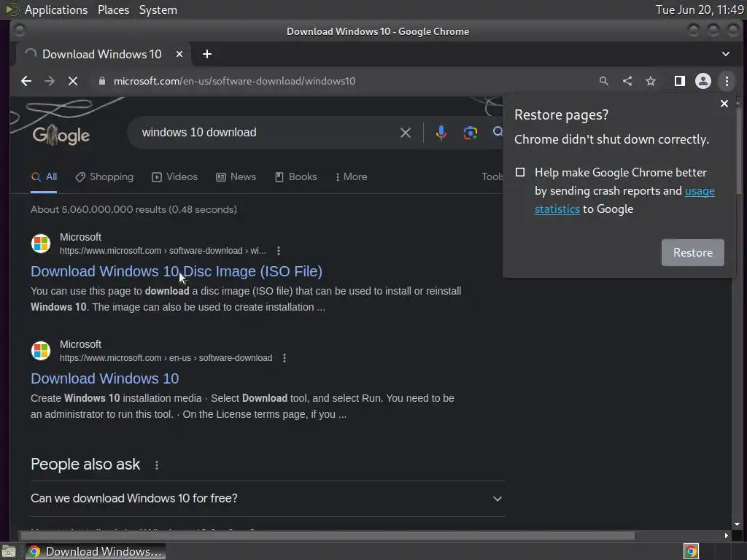Search by image with Google Lens
747x560 pixels.
tap(471, 133)
